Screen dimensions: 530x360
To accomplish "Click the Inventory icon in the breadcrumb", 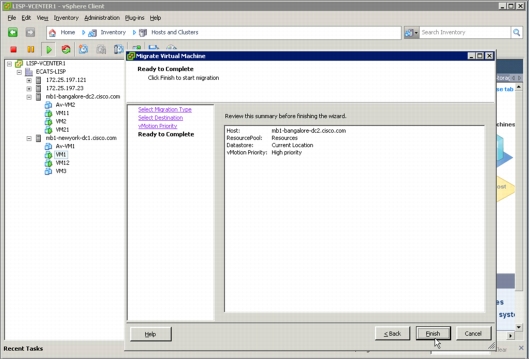I will tap(92, 33).
